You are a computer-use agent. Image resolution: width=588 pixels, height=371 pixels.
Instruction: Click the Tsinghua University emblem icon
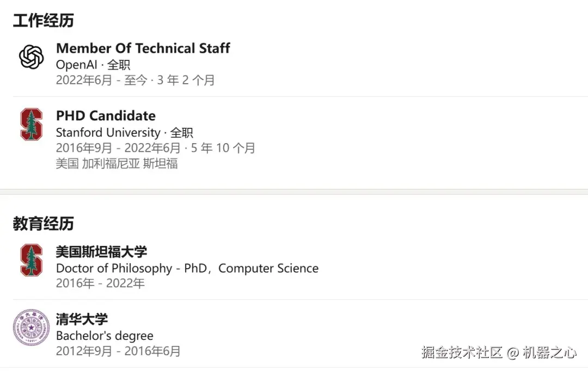pos(31,328)
